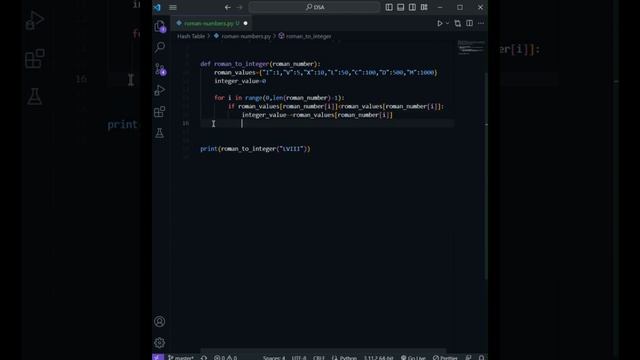Toggle the secondary side bar layout icon

coord(412,7)
